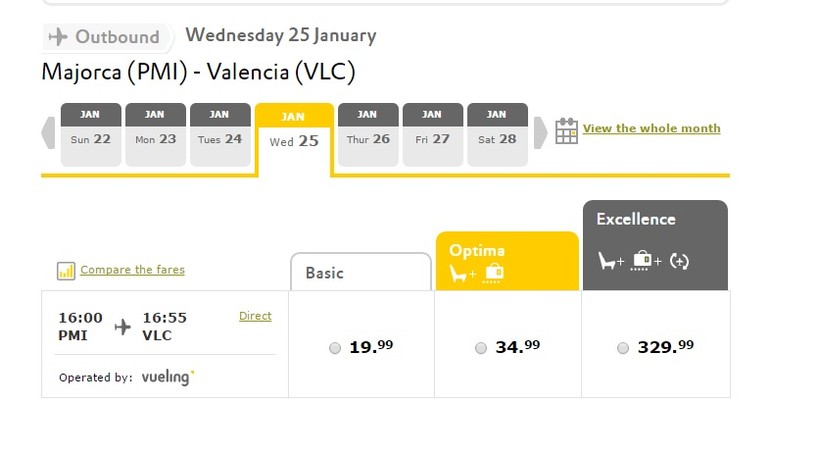Click the seat icon in Excellence header
820x454 pixels.
point(610,261)
